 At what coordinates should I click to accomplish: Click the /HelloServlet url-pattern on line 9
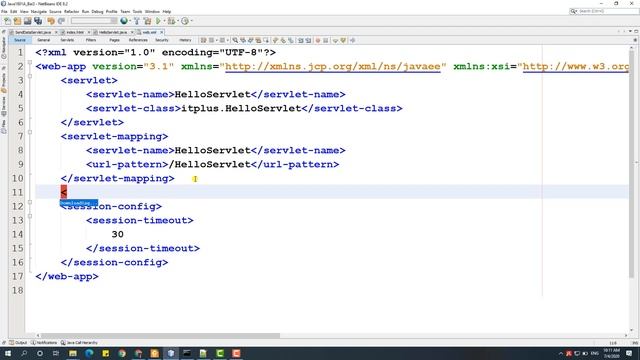tap(209, 164)
